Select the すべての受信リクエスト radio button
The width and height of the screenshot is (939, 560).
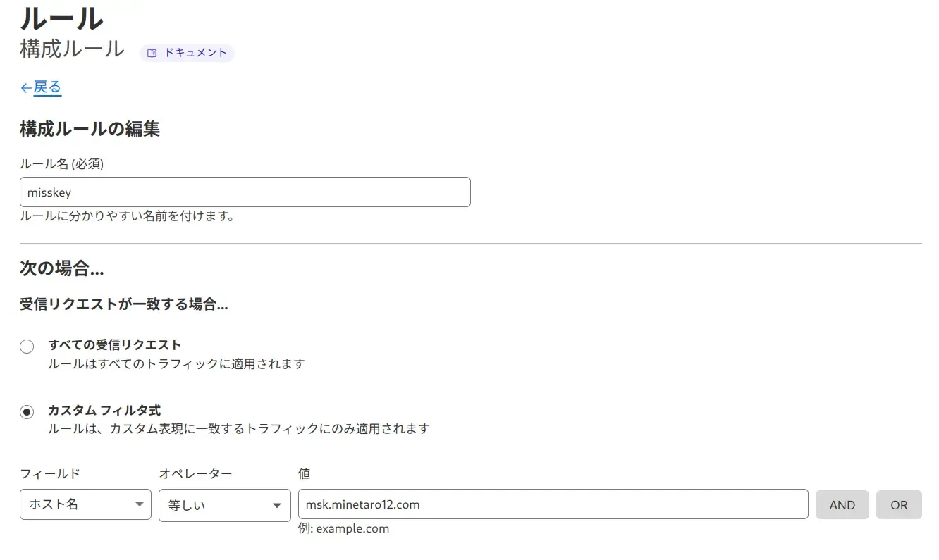click(x=27, y=347)
